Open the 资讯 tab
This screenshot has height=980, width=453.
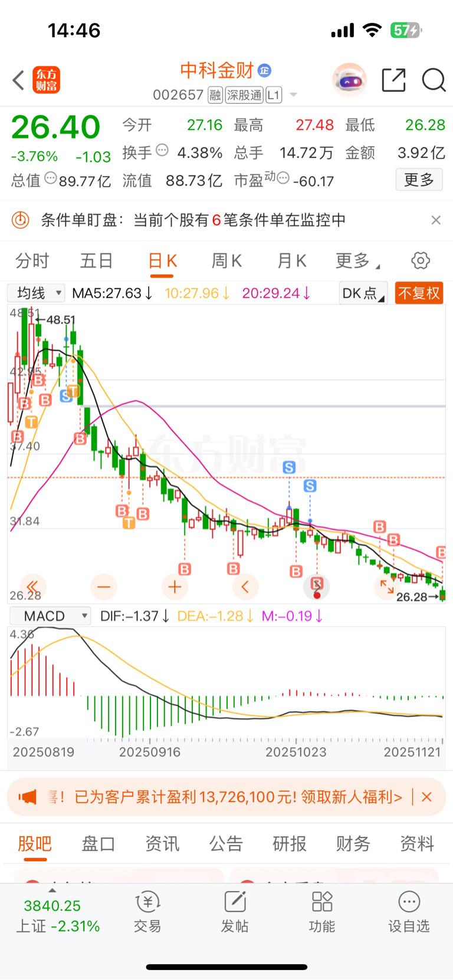[162, 844]
